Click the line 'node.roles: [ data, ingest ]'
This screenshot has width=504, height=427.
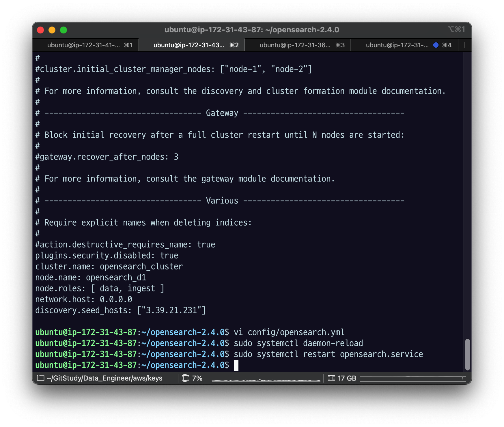pos(100,288)
